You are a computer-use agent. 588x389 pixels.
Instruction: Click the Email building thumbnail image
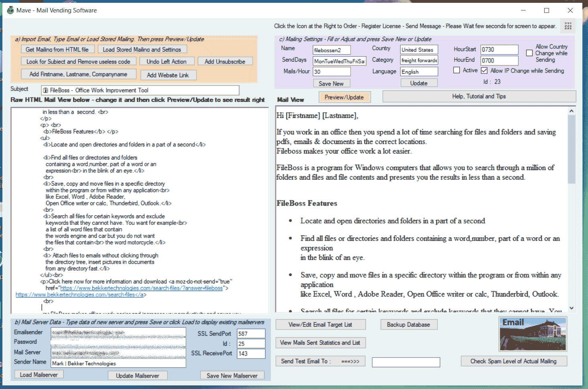533,334
